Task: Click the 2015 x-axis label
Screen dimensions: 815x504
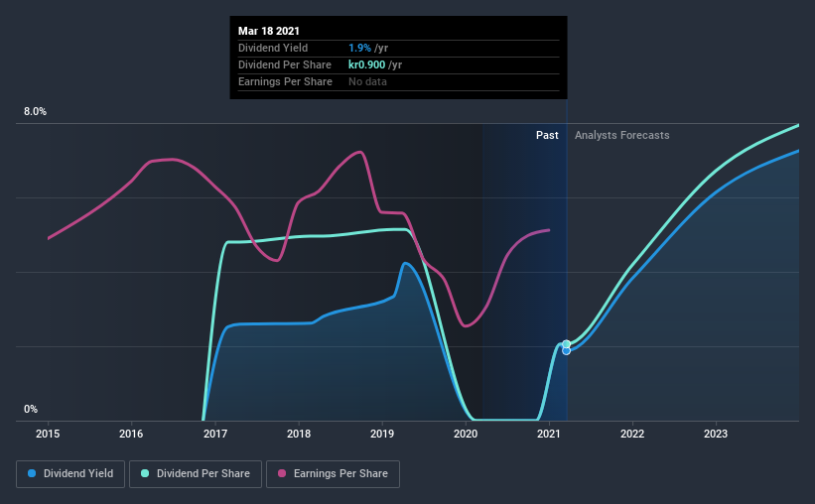Action: pos(48,434)
